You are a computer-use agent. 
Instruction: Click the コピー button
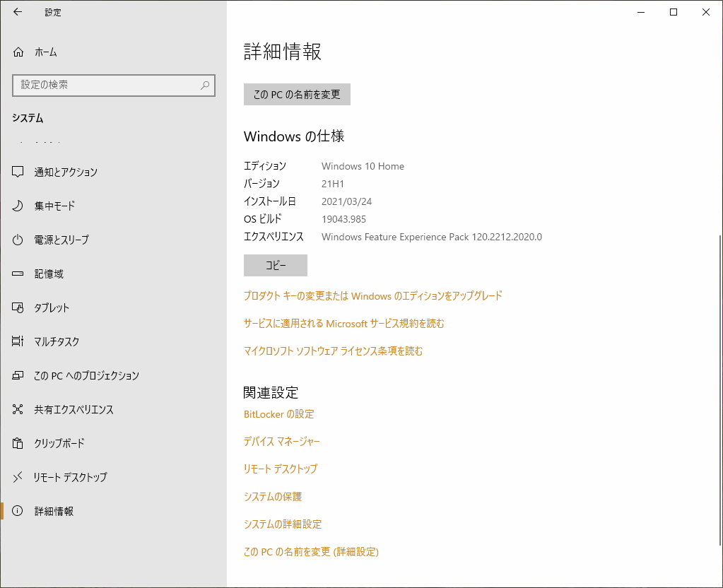point(275,265)
